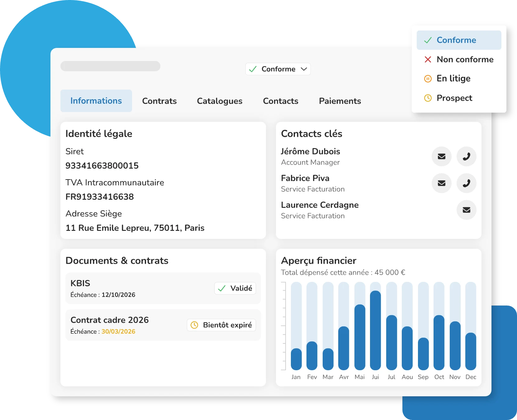
Task: Click the Dec bar in the chart
Action: 471,351
